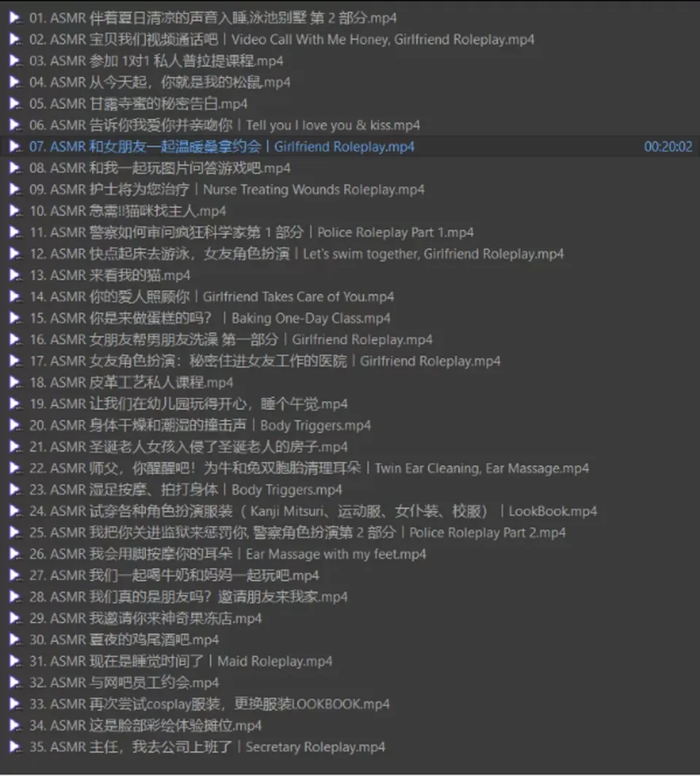Click the play icon next to file 21
The image size is (700, 776).
click(x=16, y=447)
